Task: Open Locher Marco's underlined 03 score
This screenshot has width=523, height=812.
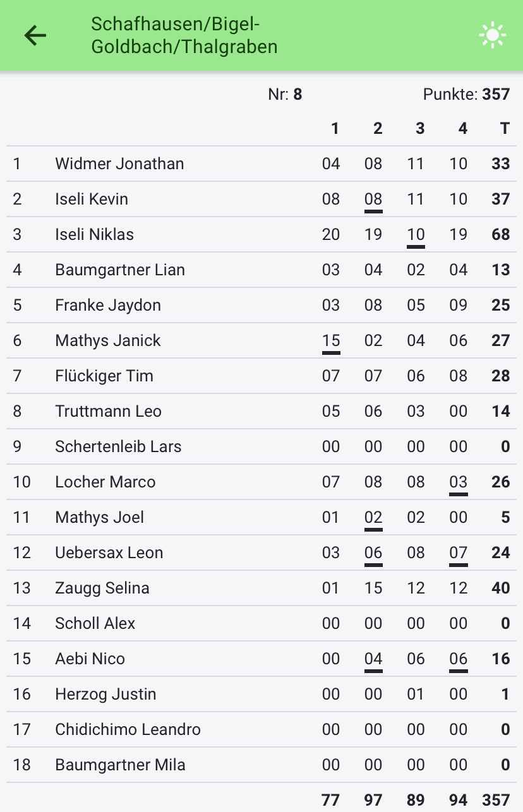Action: [x=459, y=482]
